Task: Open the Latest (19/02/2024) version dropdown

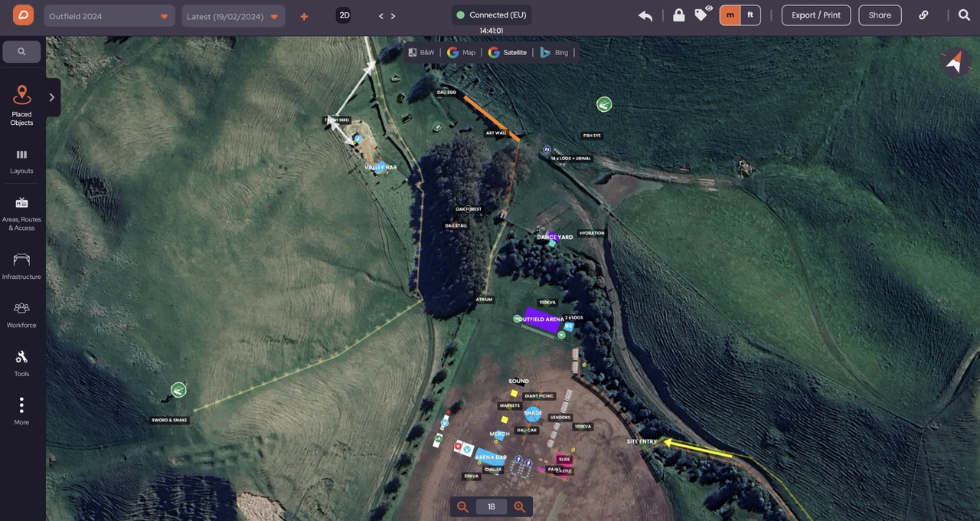Action: coord(234,16)
